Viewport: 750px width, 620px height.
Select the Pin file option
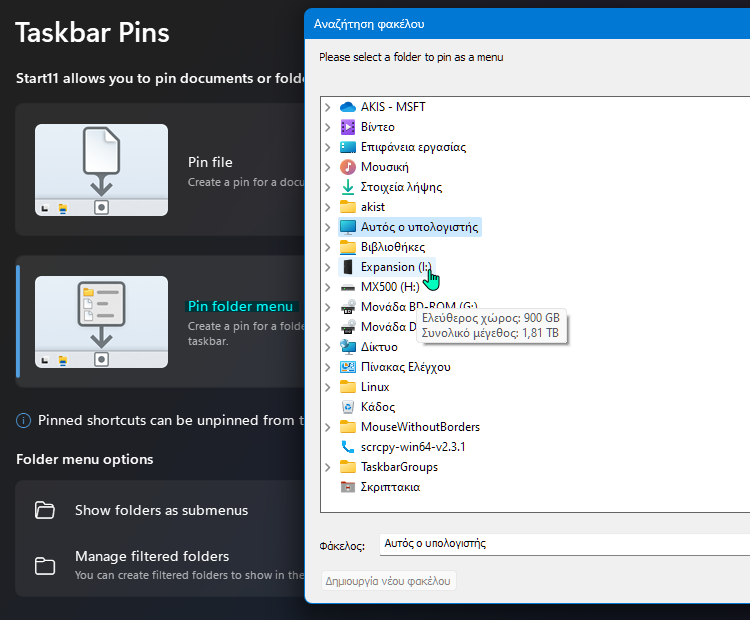160,170
